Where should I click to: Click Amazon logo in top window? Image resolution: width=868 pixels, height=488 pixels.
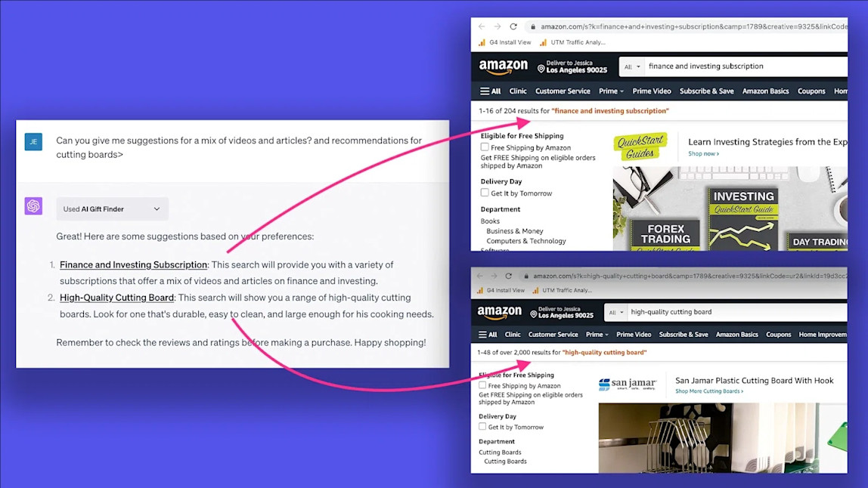(x=504, y=67)
